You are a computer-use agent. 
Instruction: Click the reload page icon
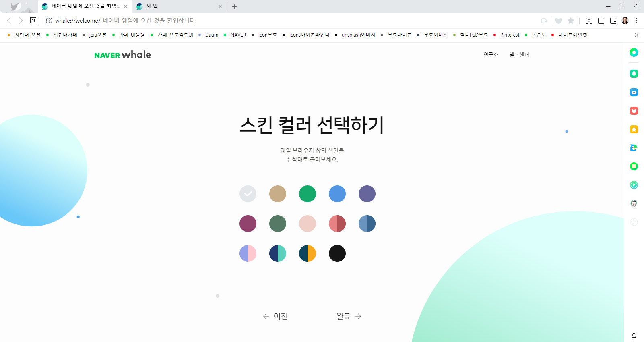point(544,21)
